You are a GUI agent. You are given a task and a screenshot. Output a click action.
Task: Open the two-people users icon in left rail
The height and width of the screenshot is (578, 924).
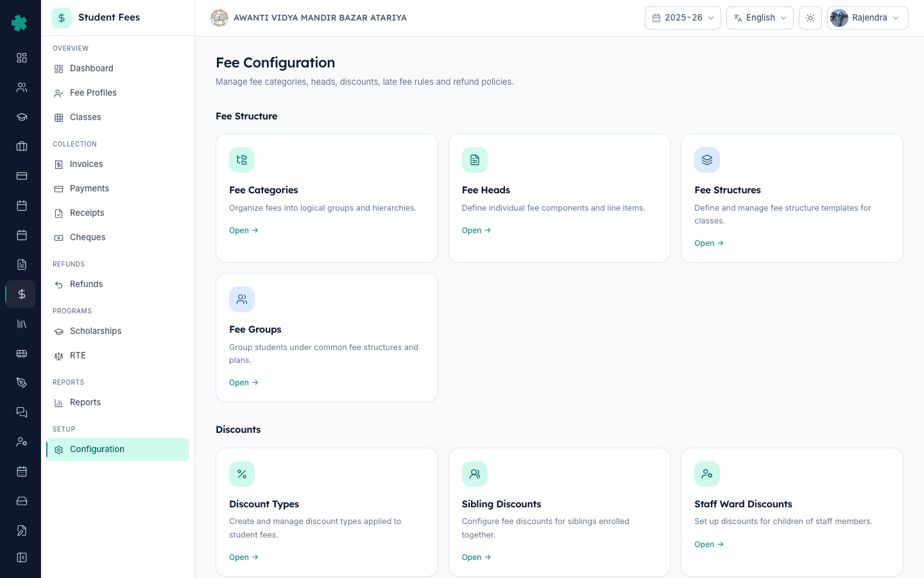coord(22,87)
